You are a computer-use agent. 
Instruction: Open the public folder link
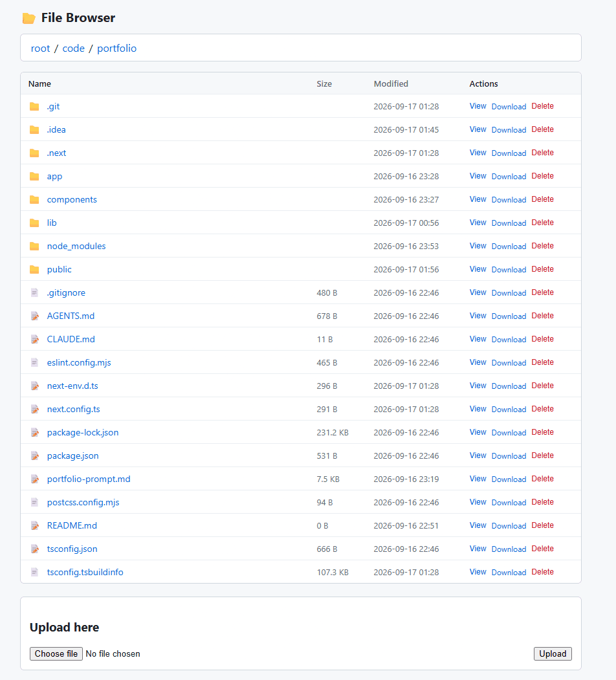[60, 269]
